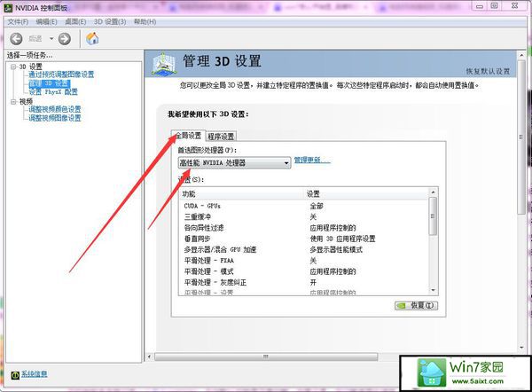Open the 编辑(E) menu
Viewport: 532px width, 392px height.
pyautogui.click(x=46, y=22)
